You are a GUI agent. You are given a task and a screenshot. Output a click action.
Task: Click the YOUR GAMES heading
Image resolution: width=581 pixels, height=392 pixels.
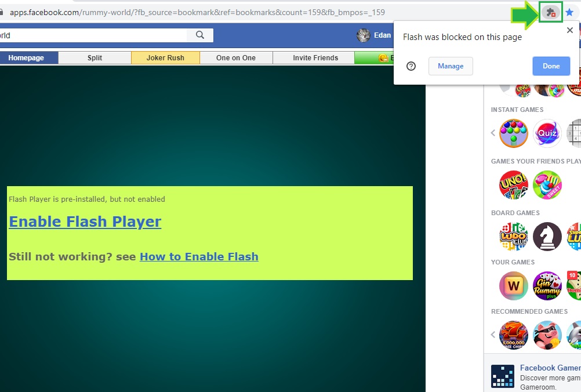[513, 262]
